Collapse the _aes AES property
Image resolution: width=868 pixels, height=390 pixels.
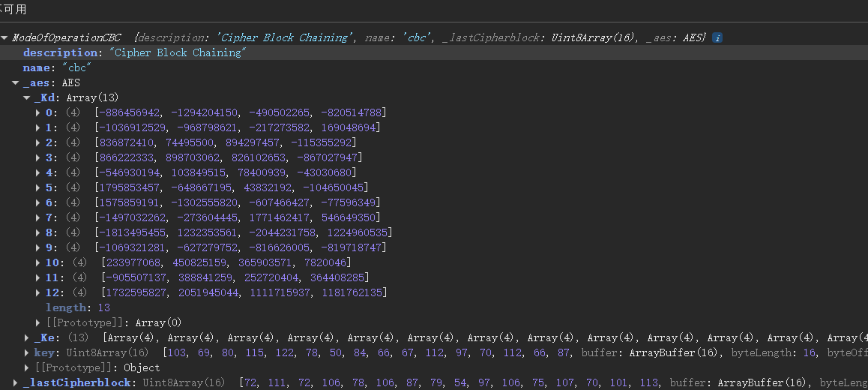click(x=16, y=83)
